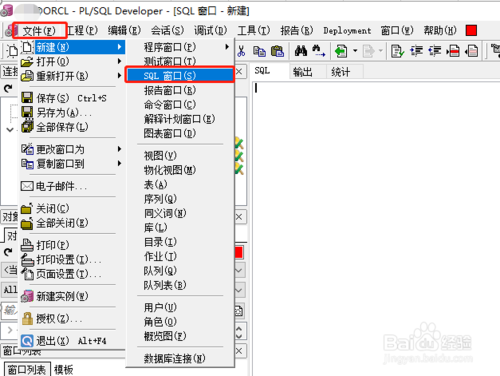Image resolution: width=500 pixels, height=376 pixels.
Task: Choose 电子邮件... menu entry
Action: (x=73, y=186)
